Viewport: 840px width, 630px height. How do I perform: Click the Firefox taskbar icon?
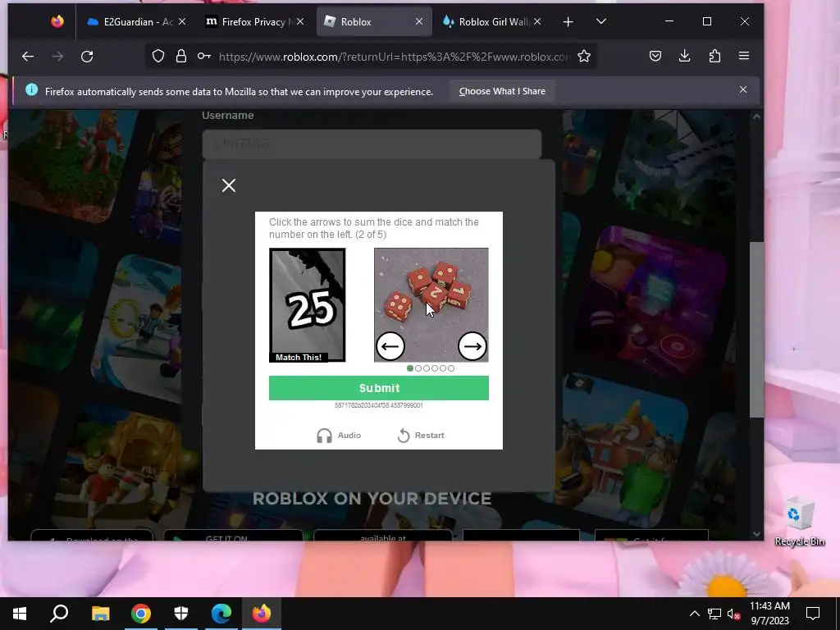[262, 614]
